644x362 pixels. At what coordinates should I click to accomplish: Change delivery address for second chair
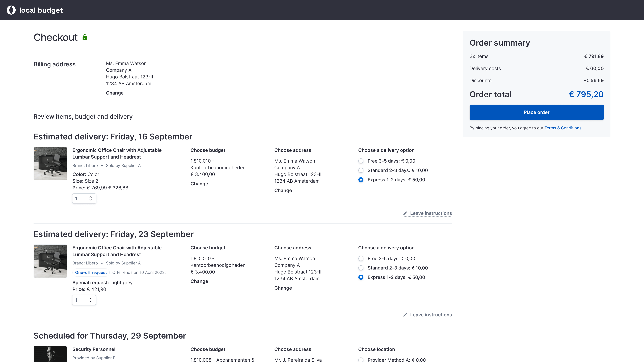pyautogui.click(x=283, y=288)
